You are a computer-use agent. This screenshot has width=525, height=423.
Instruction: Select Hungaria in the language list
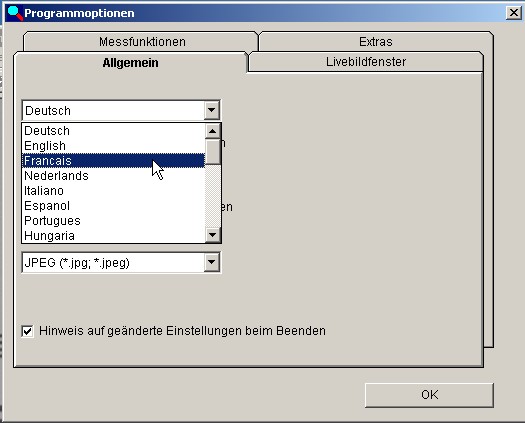click(113, 236)
